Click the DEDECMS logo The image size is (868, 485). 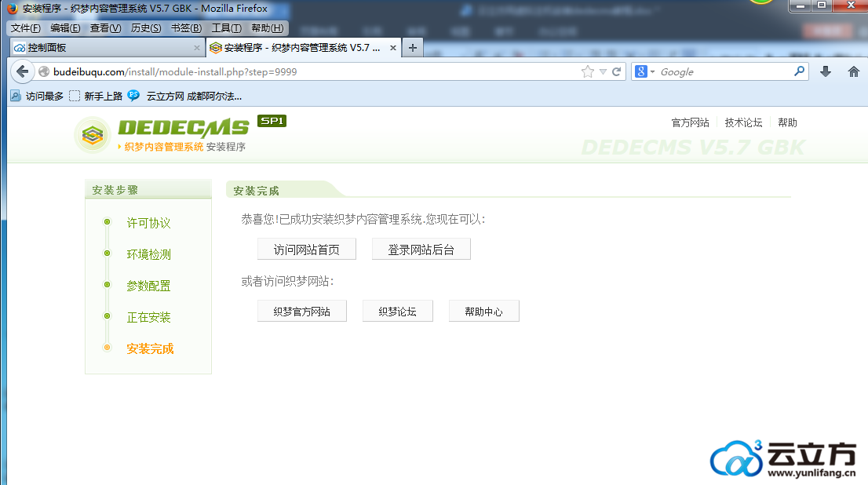[183, 128]
